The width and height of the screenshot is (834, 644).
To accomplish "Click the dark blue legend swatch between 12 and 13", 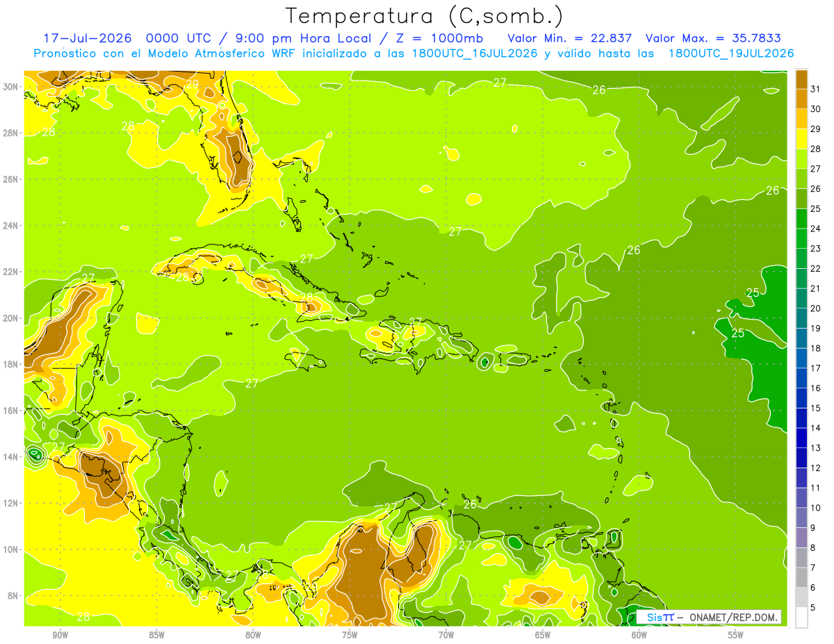I will (x=801, y=458).
